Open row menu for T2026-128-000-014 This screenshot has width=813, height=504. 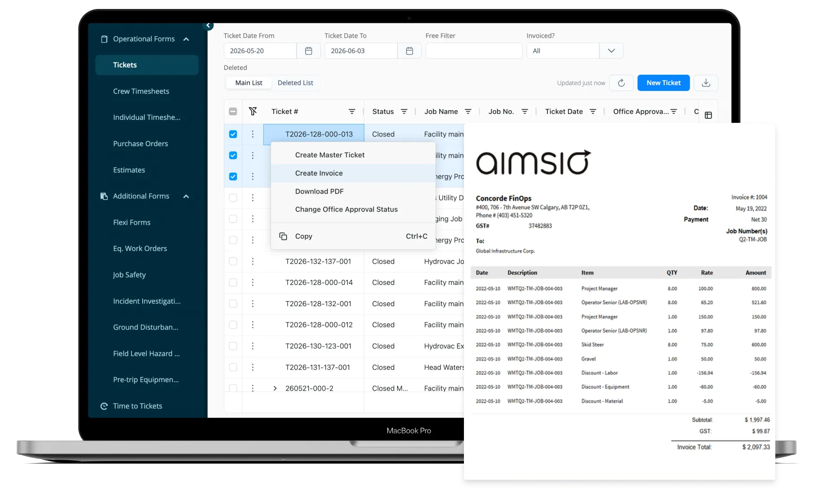253,282
